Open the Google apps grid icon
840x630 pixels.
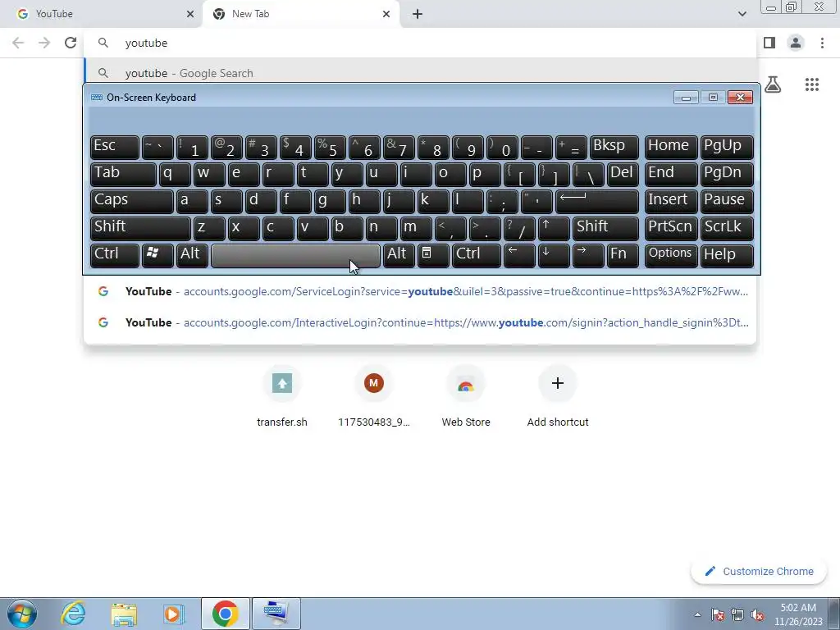click(x=812, y=84)
